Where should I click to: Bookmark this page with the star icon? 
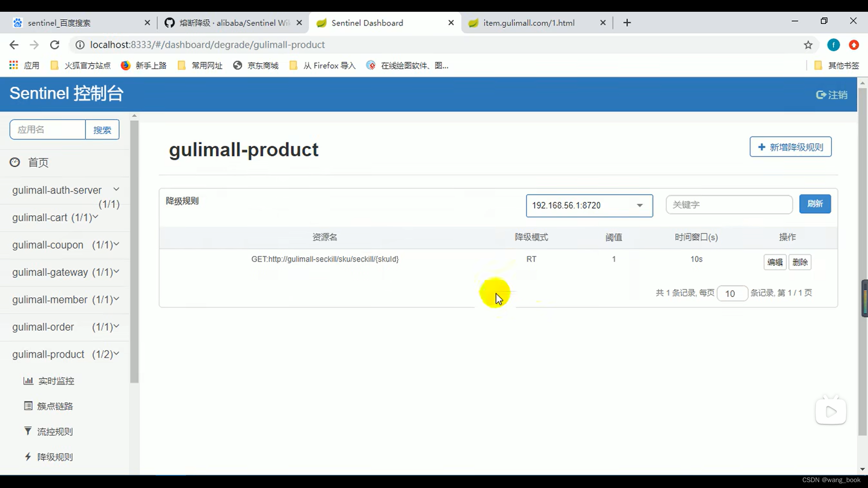coord(808,45)
